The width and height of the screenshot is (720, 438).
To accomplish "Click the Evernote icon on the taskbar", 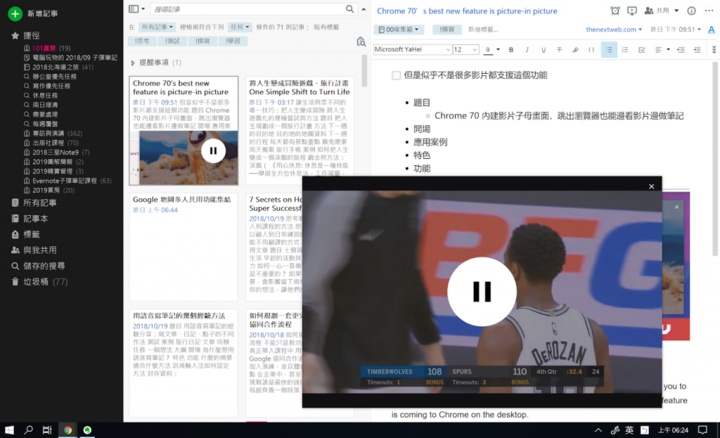I will coord(87,430).
